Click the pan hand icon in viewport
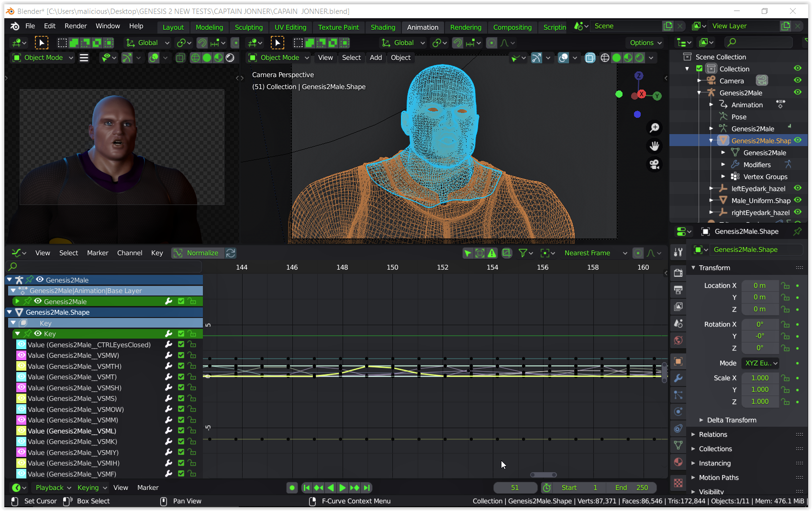Image resolution: width=812 pixels, height=511 pixels. 654,146
